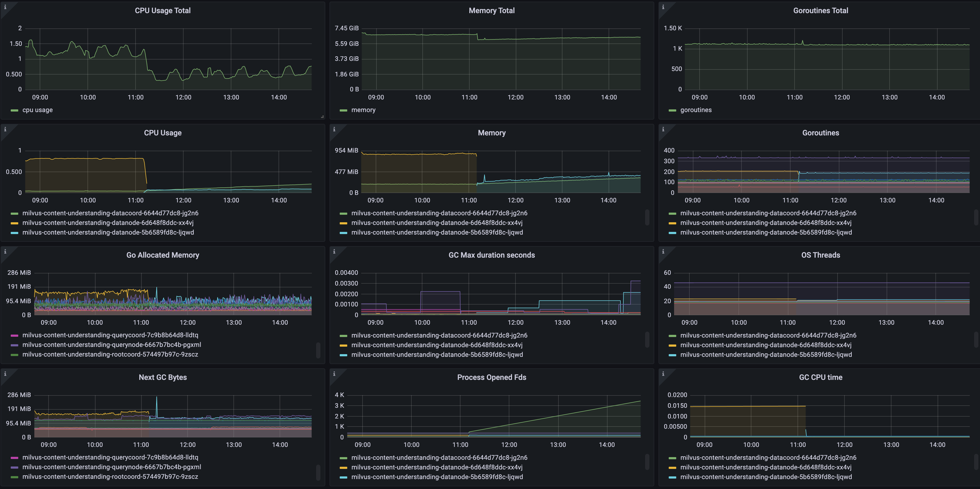Click the info icon on Goroutines Total panel

[663, 7]
